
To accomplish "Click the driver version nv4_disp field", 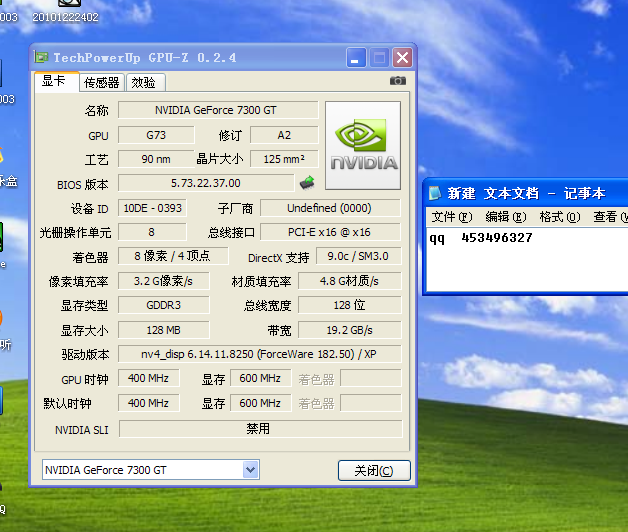I will tap(260, 354).
